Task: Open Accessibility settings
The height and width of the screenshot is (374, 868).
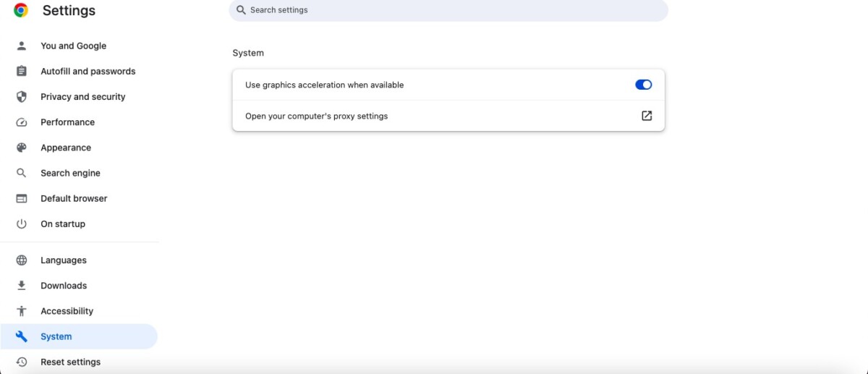Action: (79, 311)
